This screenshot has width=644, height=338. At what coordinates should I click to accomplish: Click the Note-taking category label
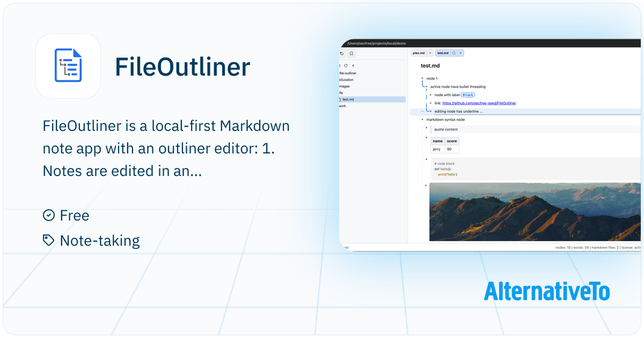point(100,241)
